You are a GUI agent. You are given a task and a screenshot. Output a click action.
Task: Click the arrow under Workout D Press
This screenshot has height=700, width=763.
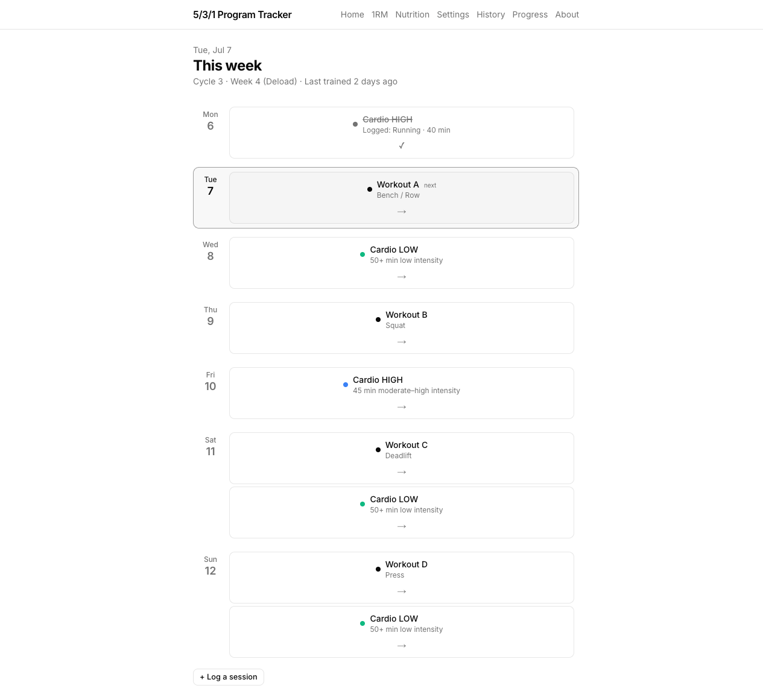[402, 591]
